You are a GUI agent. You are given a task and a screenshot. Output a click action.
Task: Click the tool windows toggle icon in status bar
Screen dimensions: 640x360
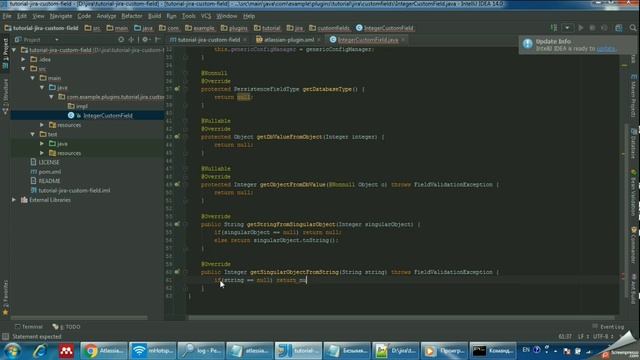[x=5, y=337]
